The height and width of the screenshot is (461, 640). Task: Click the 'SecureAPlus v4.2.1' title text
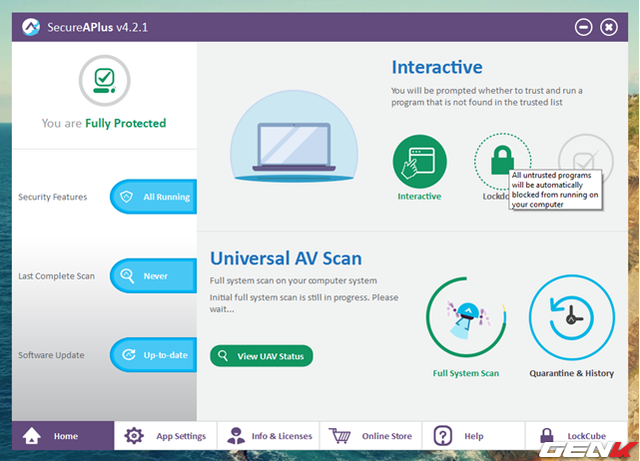pos(97,27)
